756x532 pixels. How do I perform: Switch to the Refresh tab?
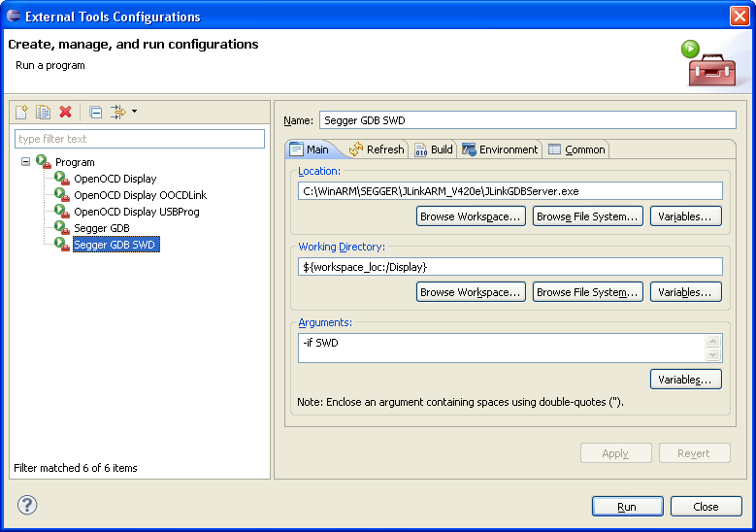click(x=377, y=150)
